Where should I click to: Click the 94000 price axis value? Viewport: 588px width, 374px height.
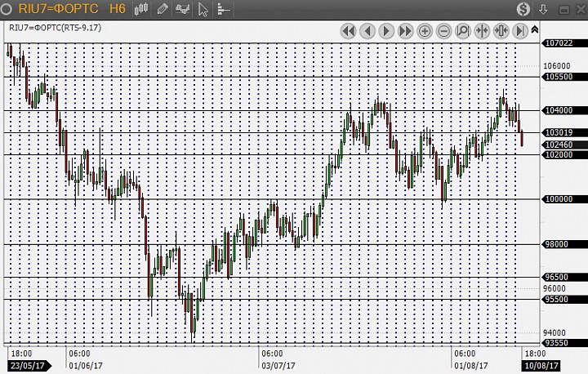[555, 332]
